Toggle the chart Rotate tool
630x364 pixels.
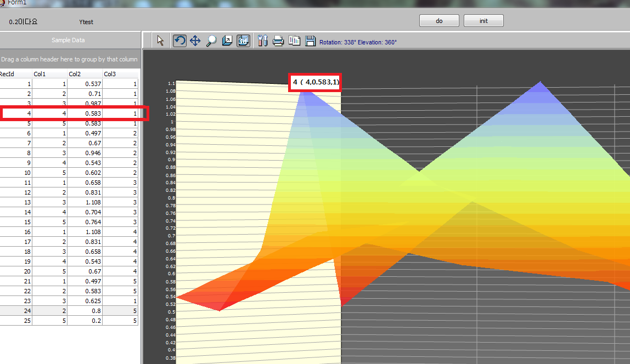point(179,41)
